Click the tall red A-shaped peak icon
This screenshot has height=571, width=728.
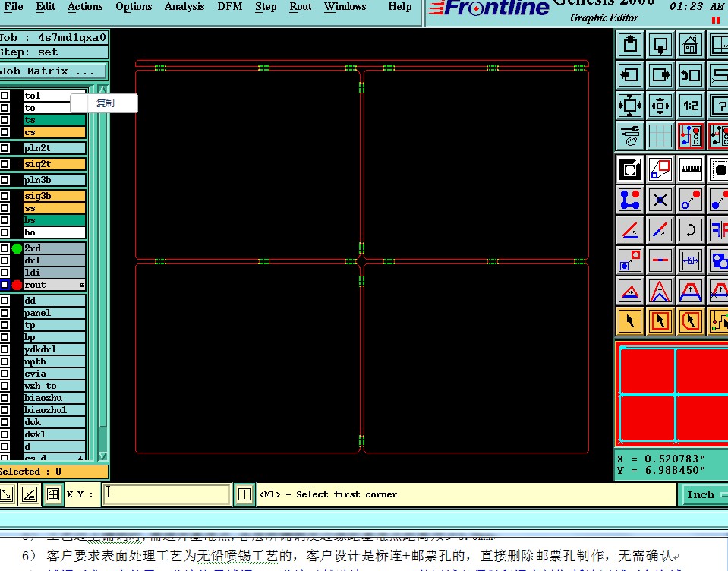coord(660,291)
